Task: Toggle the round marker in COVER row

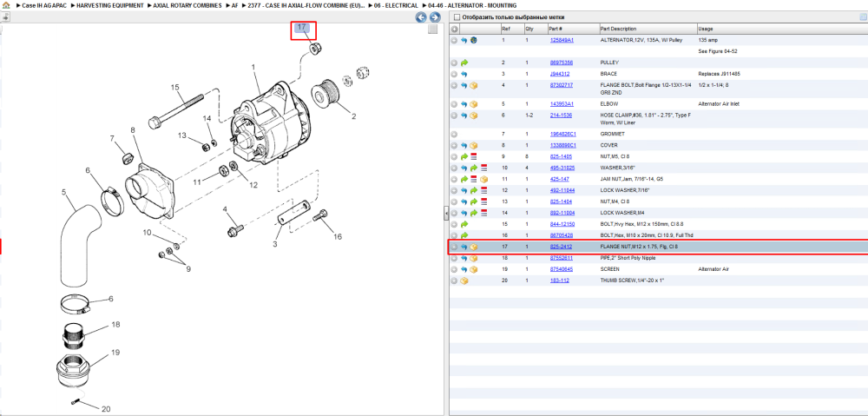Action: pos(454,146)
